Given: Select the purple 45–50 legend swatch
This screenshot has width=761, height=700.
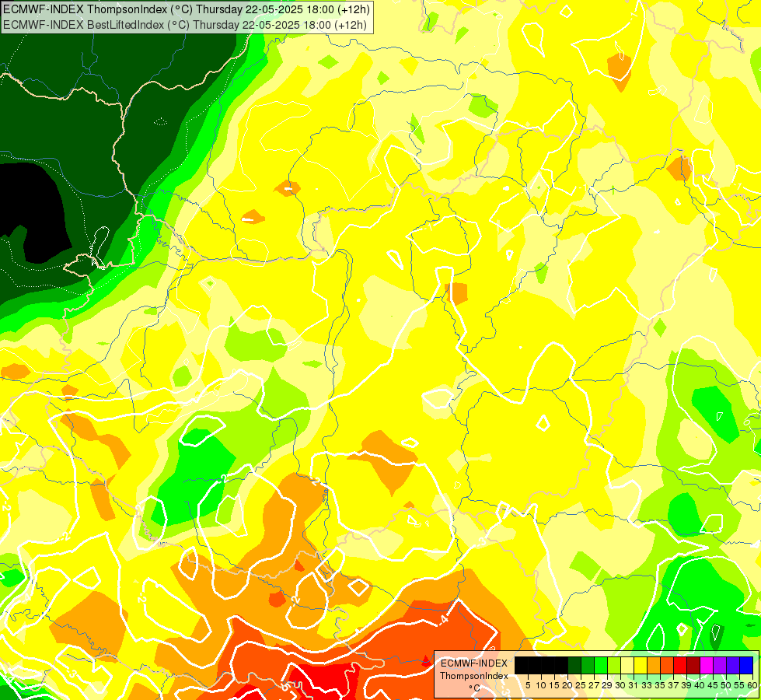Looking at the screenshot, I should click(720, 665).
